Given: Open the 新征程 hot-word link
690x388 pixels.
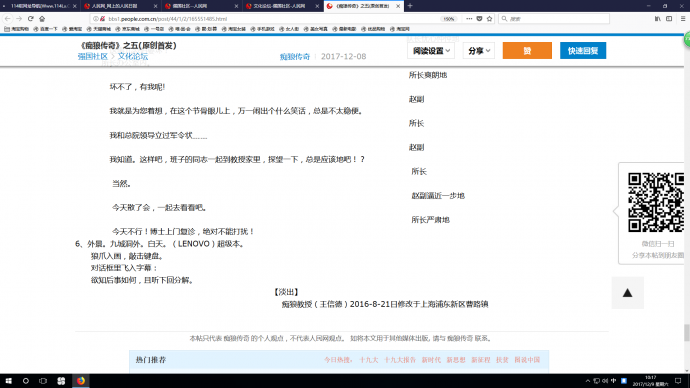Looking at the screenshot, I should [481, 360].
